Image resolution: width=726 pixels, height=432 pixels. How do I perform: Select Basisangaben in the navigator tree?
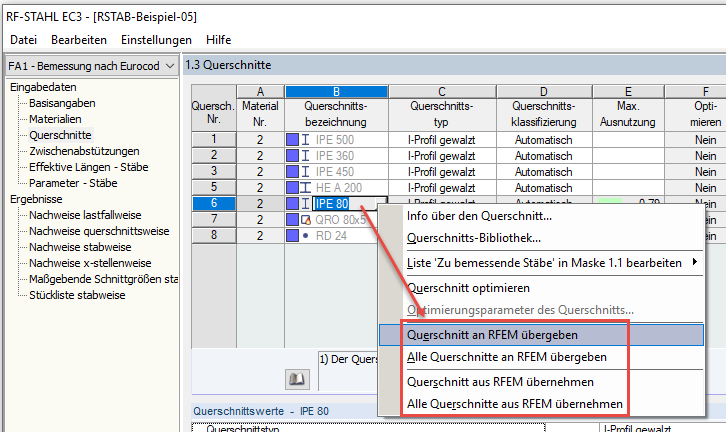pos(62,103)
